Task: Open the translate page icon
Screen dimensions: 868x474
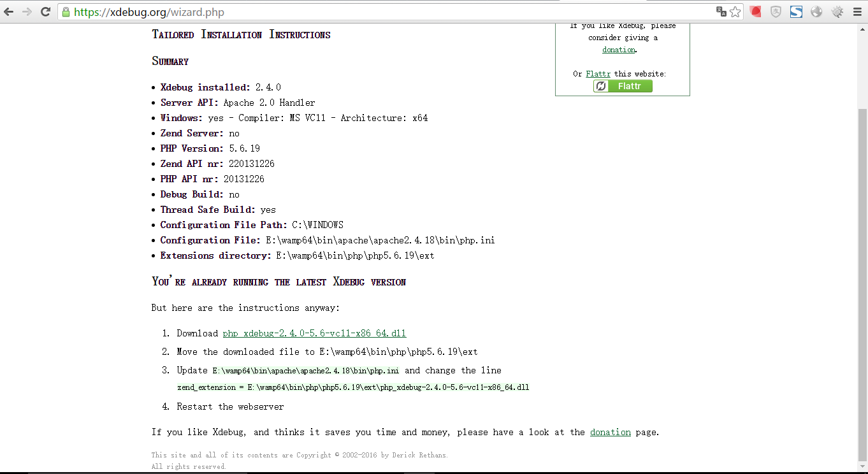Action: 721,11
